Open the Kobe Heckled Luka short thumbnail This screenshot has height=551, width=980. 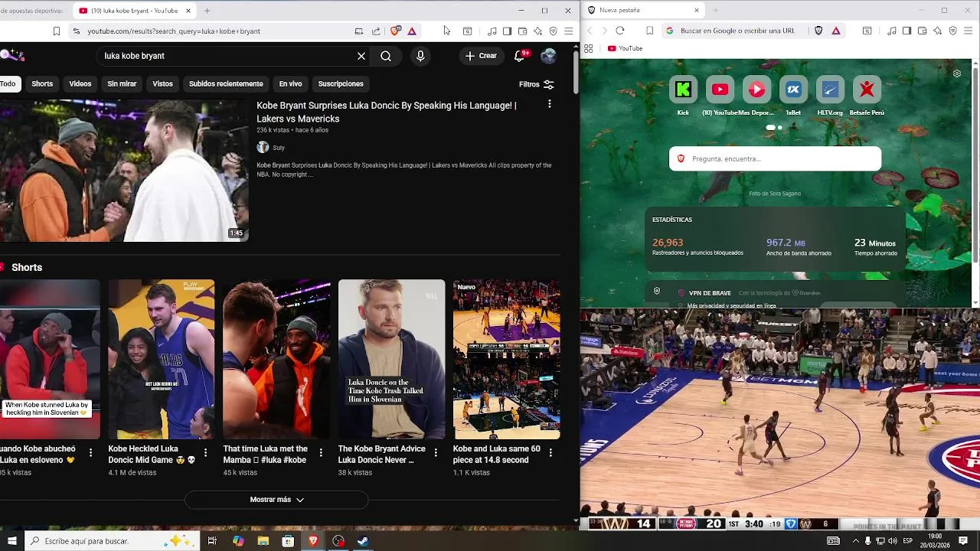(x=162, y=360)
